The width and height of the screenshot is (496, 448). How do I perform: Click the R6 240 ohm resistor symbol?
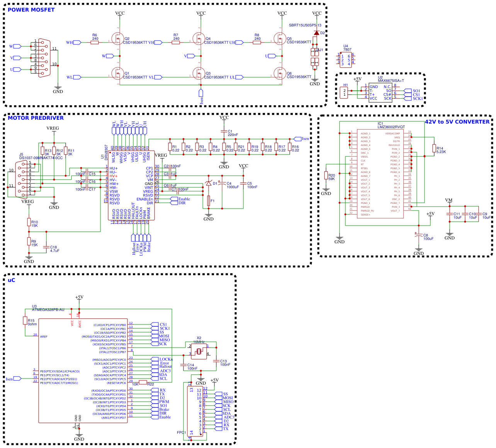(95, 42)
